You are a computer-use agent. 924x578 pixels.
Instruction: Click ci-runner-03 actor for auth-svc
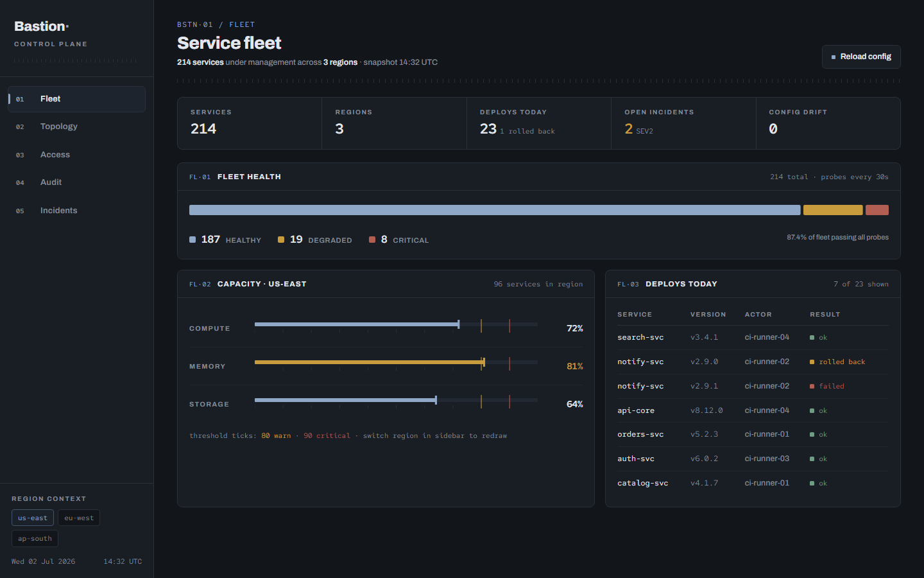point(767,459)
